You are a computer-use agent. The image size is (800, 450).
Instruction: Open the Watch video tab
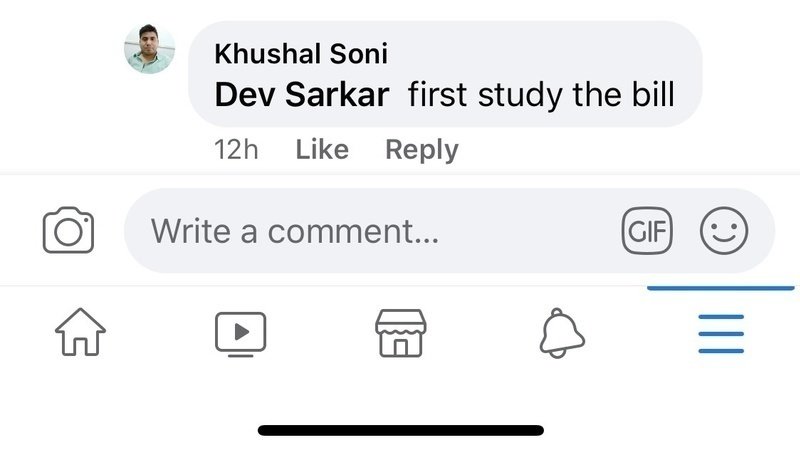[x=241, y=332]
